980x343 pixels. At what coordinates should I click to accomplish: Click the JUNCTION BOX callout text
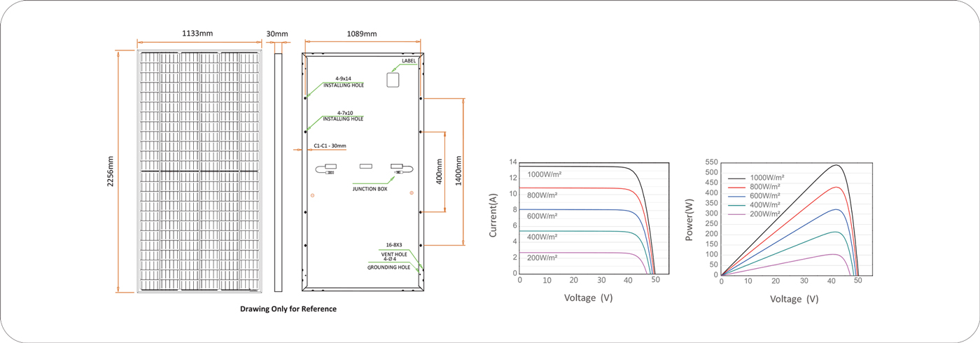coord(370,189)
